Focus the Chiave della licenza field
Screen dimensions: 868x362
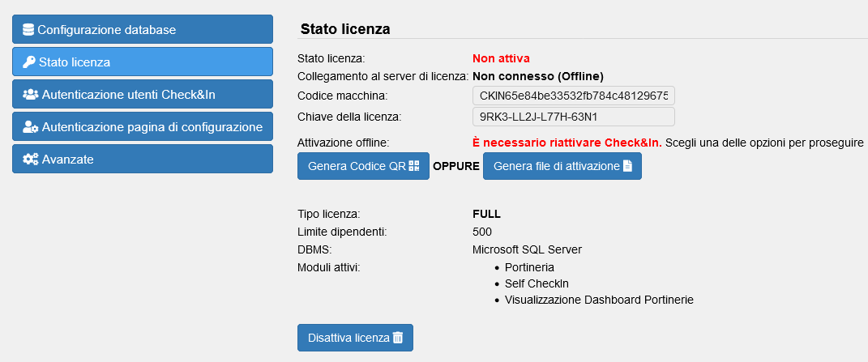coord(573,117)
